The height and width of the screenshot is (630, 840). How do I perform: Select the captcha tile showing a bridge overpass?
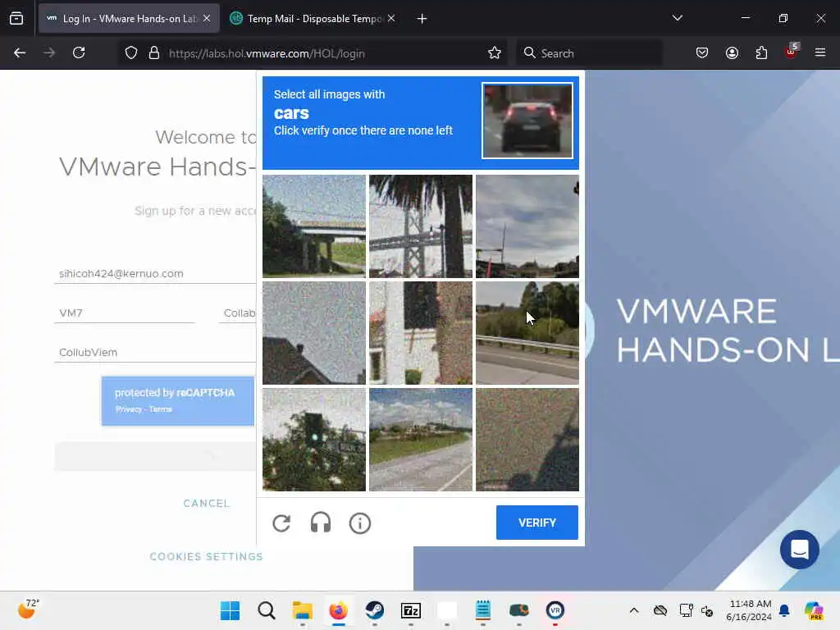click(x=314, y=226)
